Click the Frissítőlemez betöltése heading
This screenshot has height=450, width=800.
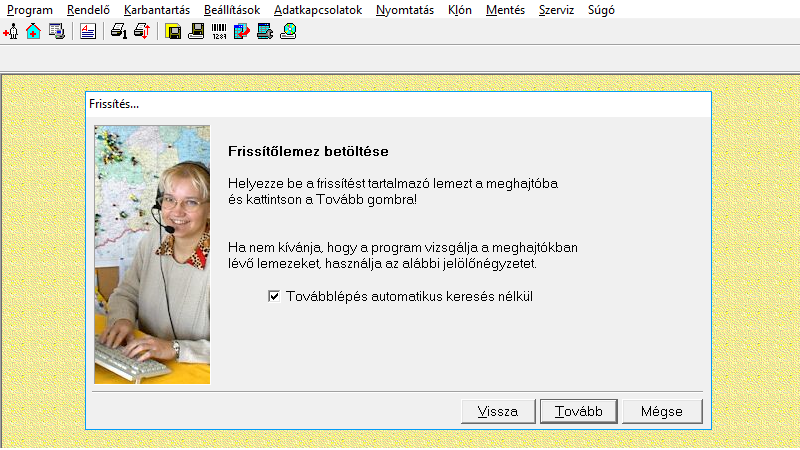308,152
